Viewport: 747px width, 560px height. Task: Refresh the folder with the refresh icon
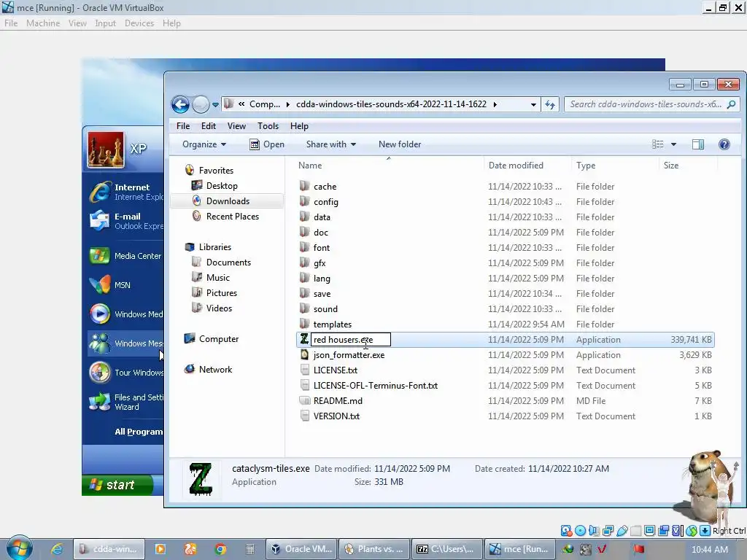[x=550, y=104]
